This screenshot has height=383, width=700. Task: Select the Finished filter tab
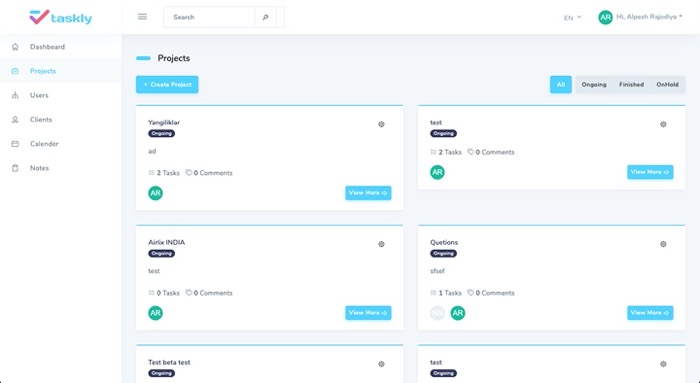[x=631, y=84]
